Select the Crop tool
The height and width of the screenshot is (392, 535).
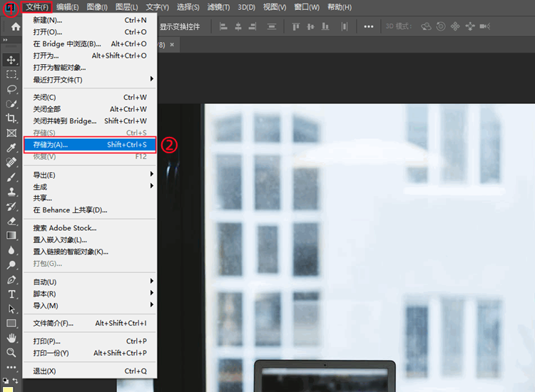[x=11, y=118]
